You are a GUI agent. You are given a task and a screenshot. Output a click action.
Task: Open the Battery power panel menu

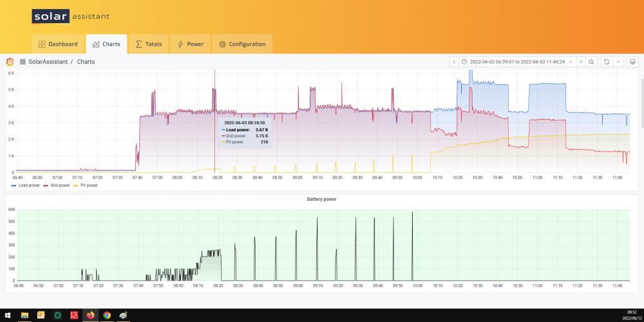pyautogui.click(x=321, y=199)
